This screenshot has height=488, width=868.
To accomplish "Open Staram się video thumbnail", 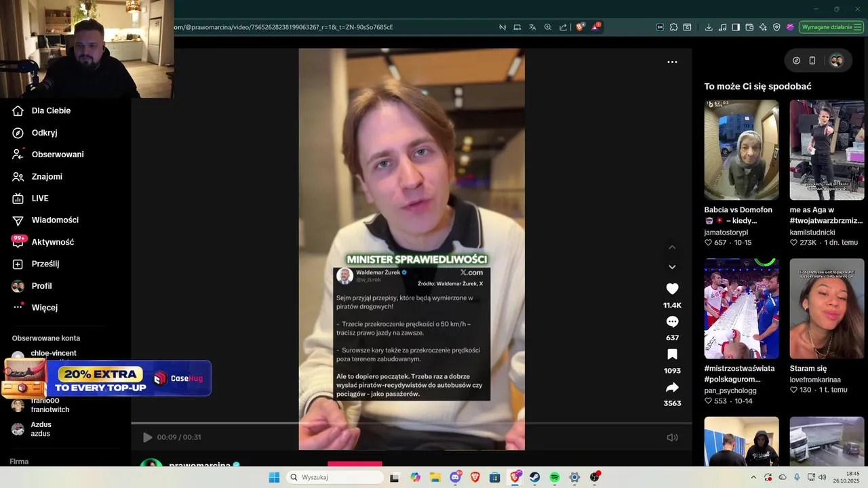I will coord(827,308).
